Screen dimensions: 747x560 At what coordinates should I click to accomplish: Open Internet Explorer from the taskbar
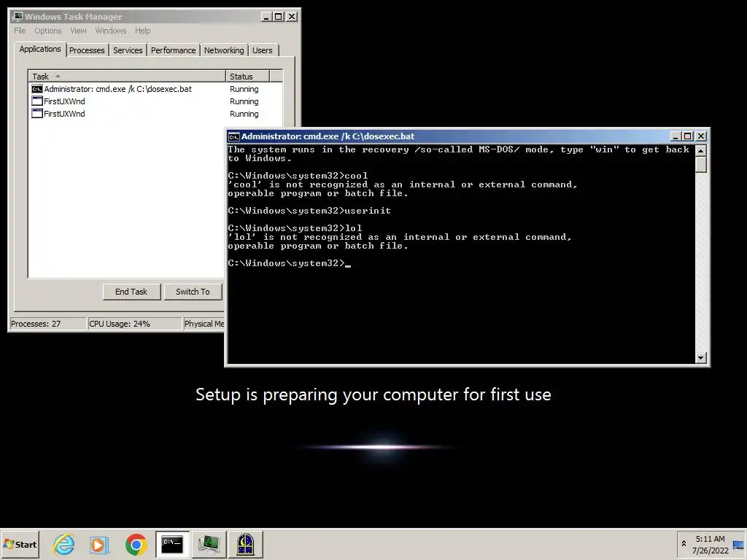[64, 544]
